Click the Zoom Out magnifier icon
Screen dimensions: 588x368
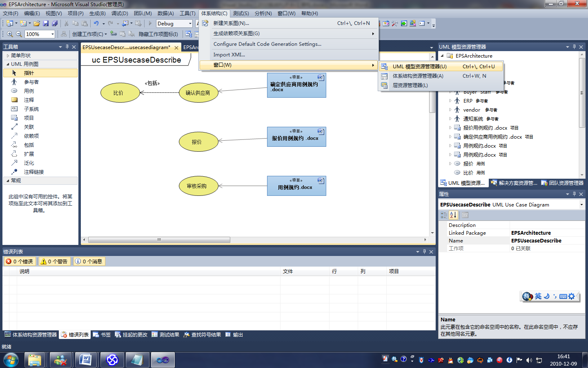[19, 34]
